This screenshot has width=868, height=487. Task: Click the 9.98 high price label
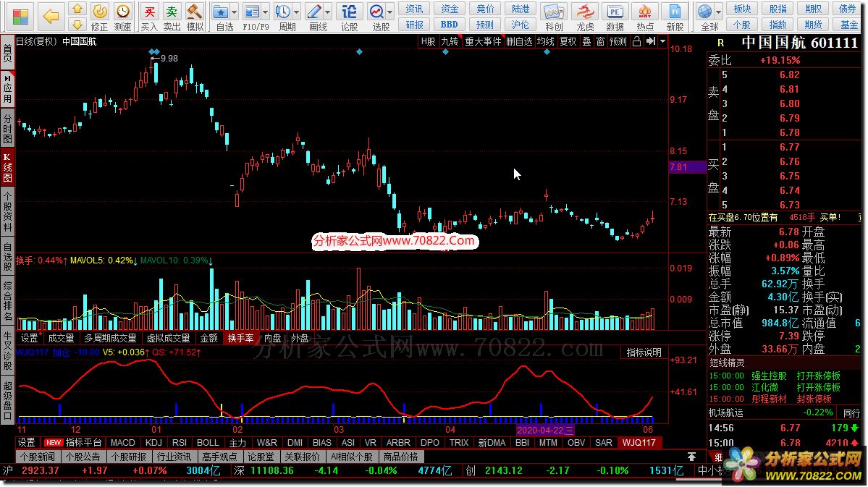pyautogui.click(x=169, y=59)
